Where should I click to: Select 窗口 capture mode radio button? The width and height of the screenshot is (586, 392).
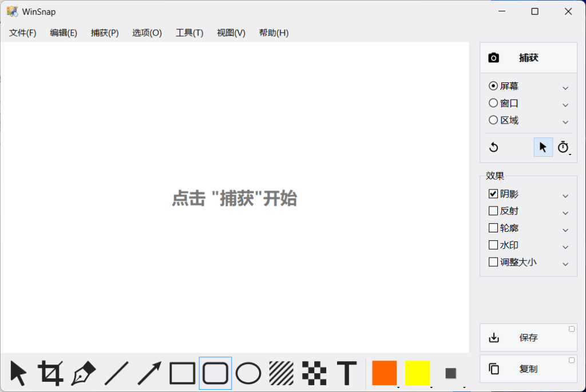493,103
